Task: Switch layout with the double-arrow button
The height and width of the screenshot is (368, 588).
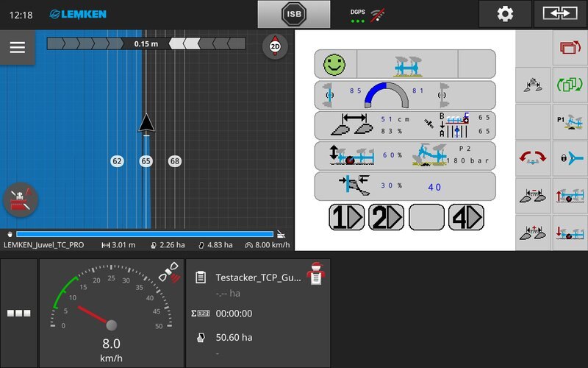Action: coord(560,14)
